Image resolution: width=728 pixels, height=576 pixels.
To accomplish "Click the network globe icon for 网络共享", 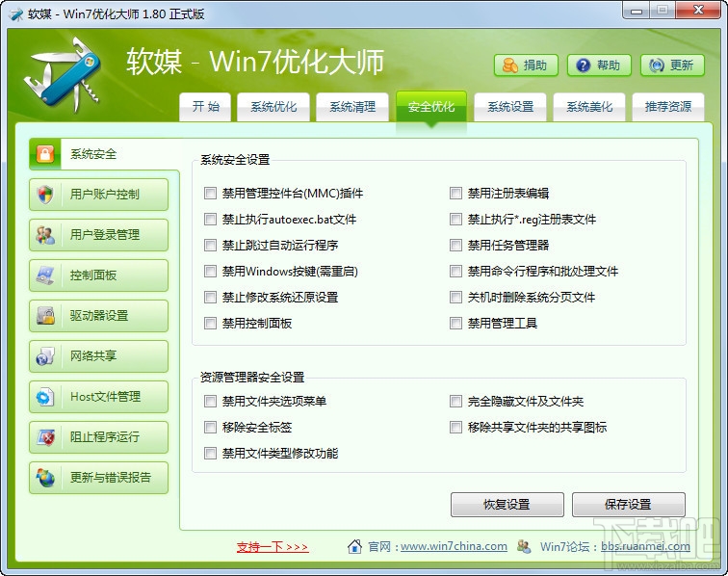I will point(45,355).
